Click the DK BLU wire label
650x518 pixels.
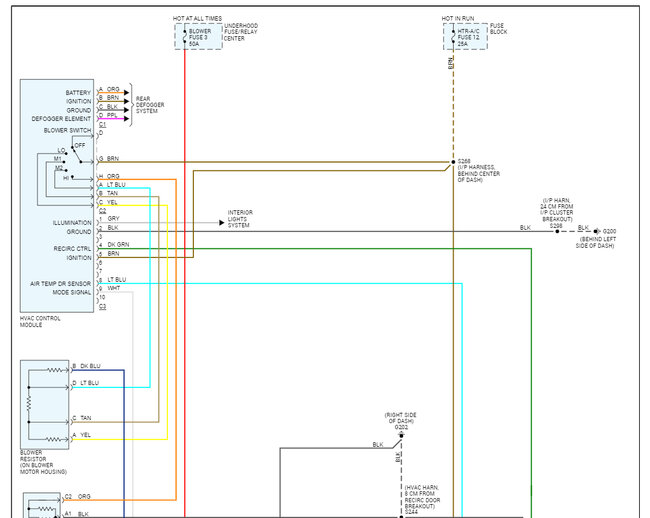(90, 366)
